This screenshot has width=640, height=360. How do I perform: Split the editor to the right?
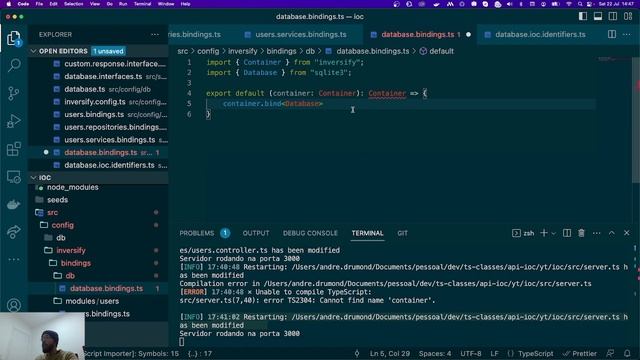click(x=611, y=34)
